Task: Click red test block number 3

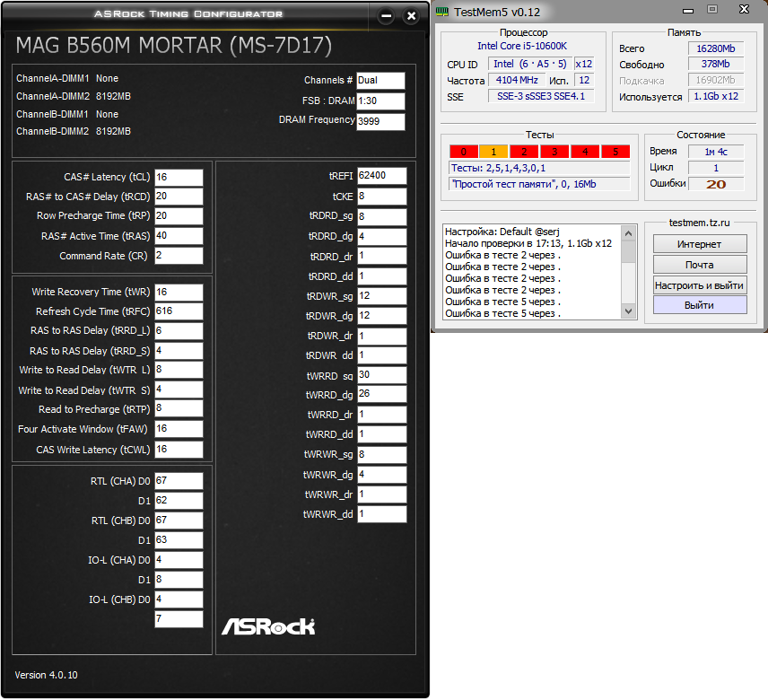Action: pos(554,152)
